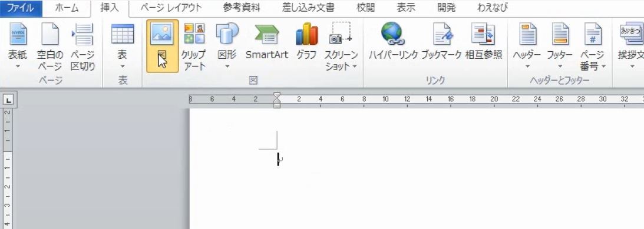Click the tab selector L button
The image size is (644, 229).
[9, 100]
